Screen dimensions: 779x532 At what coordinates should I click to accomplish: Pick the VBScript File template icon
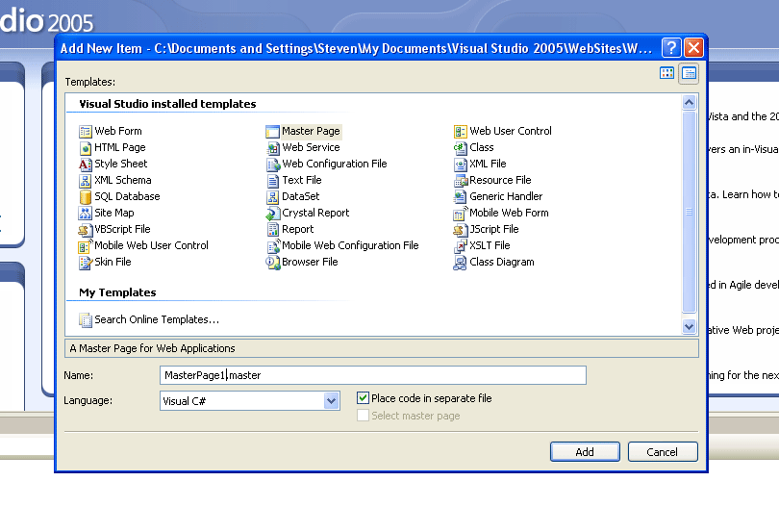[x=86, y=230]
